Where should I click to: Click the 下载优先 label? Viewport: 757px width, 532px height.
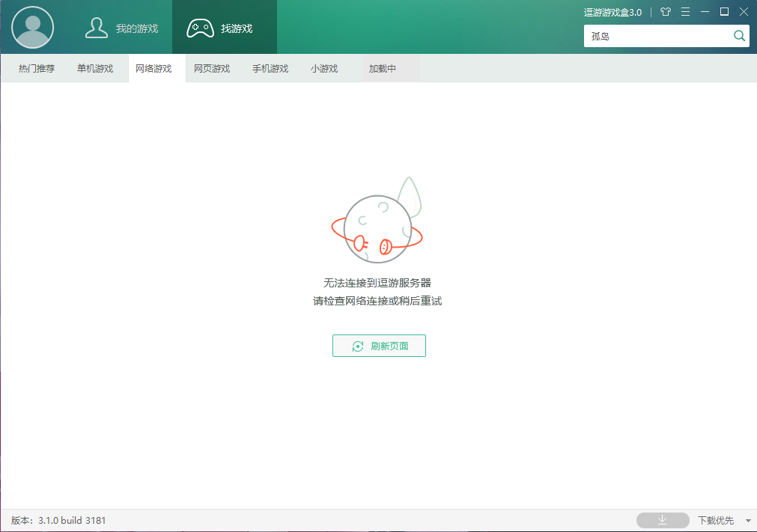[716, 521]
